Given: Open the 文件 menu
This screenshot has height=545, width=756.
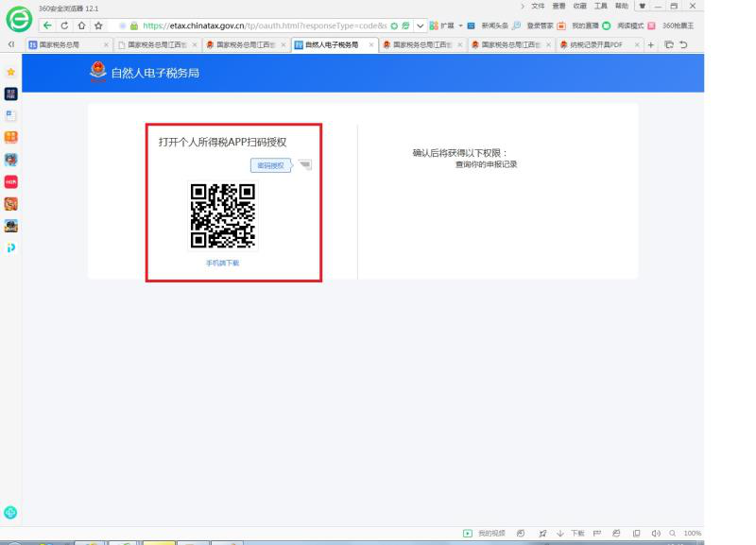Looking at the screenshot, I should pos(538,6).
